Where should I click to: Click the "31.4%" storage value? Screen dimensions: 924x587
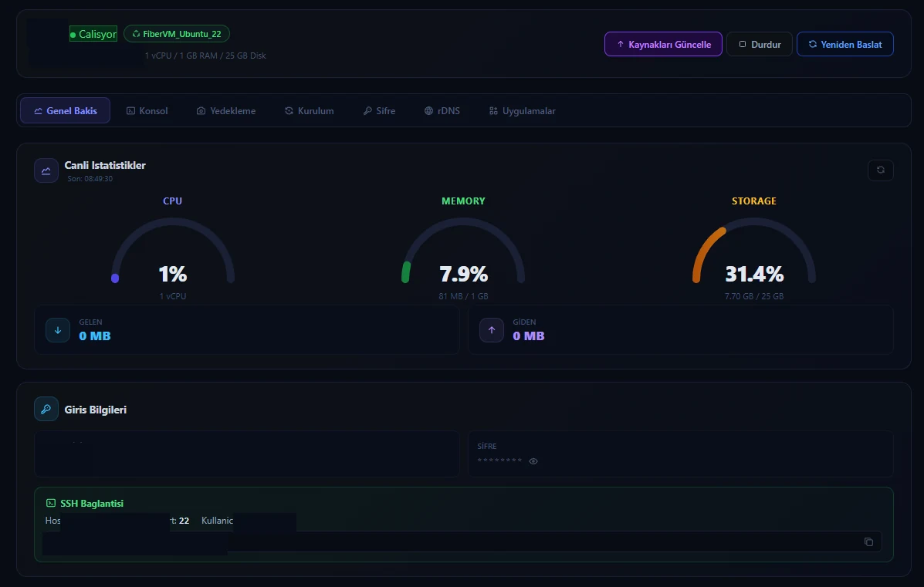point(754,274)
